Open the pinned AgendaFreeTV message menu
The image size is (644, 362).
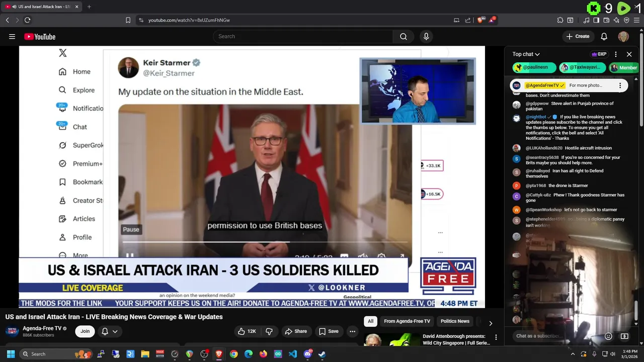tap(620, 85)
